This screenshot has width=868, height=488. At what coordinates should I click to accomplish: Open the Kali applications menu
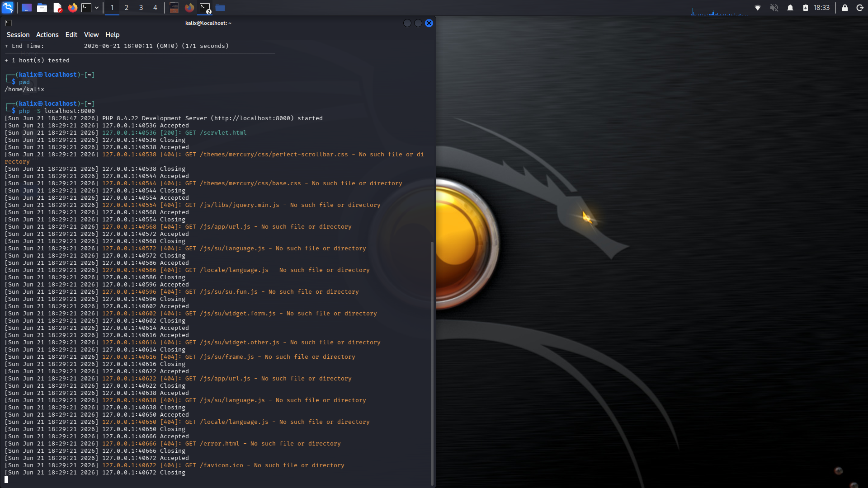[8, 8]
